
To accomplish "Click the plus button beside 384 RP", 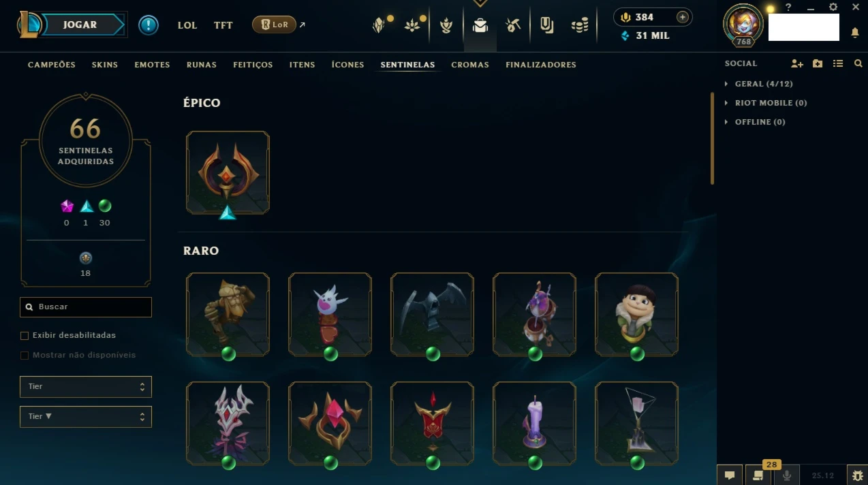I will 682,17.
